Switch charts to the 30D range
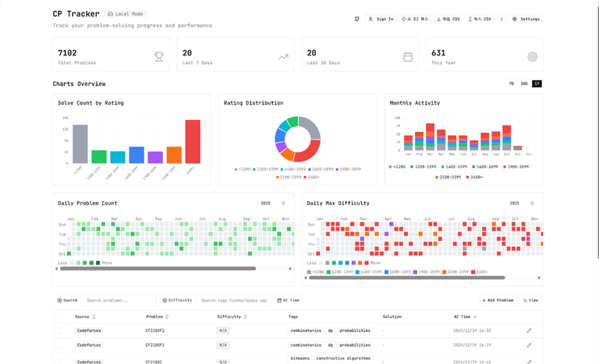This screenshot has height=364, width=599. pyautogui.click(x=524, y=83)
